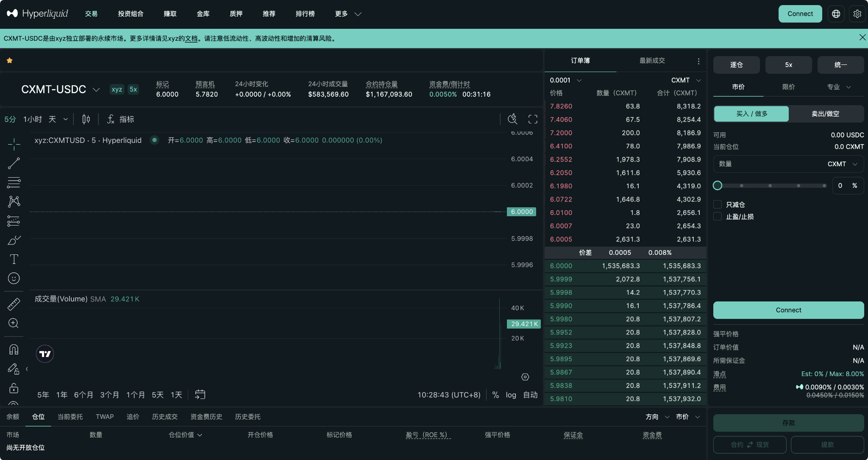Viewport: 868px width, 460px height.
Task: Enable the 只减仓 checkbox
Action: 718,204
